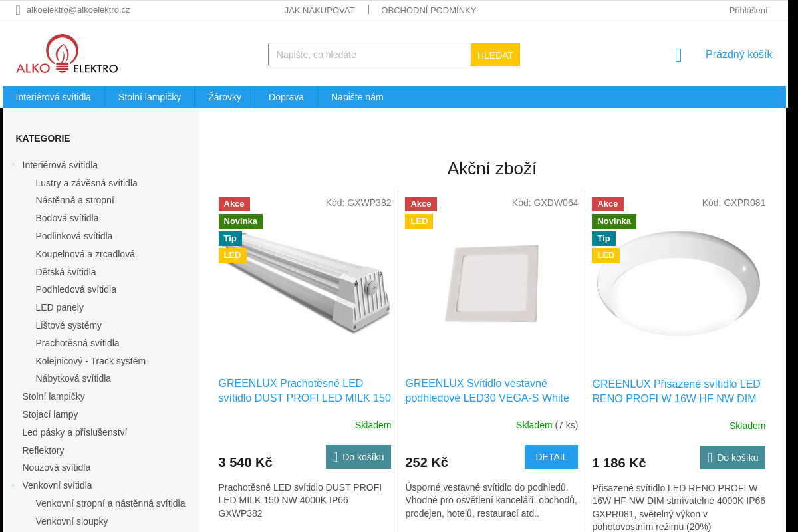This screenshot has height=532, width=798.
Task: Open GREENLUX Prachotěsné LED svítidlo title link
Action: [305, 390]
